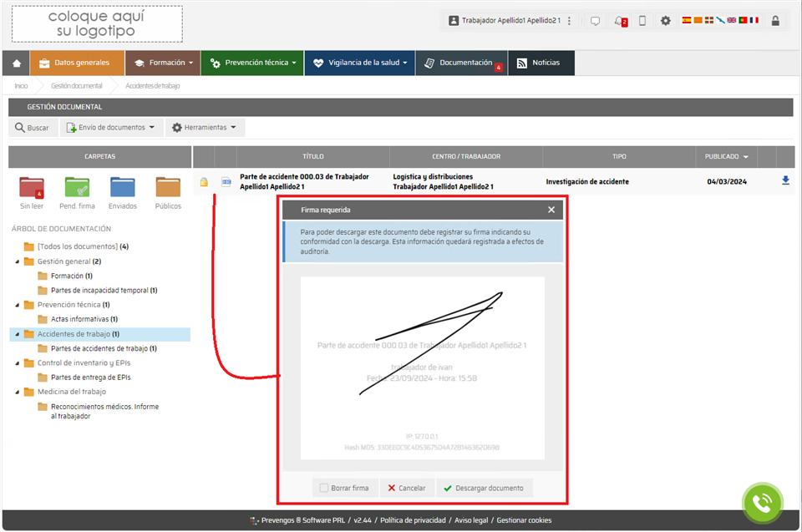Screen dimensions: 802x532
Task: Open the 'Sin leer' red folder
Action: click(x=32, y=188)
